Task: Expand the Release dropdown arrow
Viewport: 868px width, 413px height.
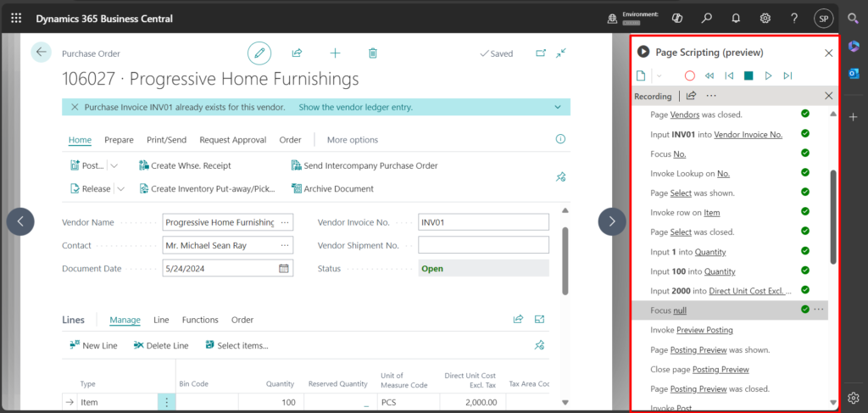Action: [x=120, y=189]
